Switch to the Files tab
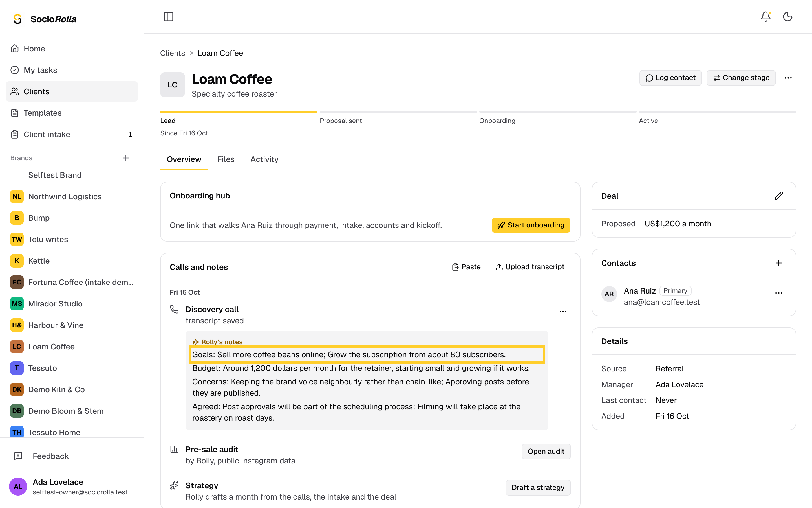The image size is (812, 508). tap(226, 159)
